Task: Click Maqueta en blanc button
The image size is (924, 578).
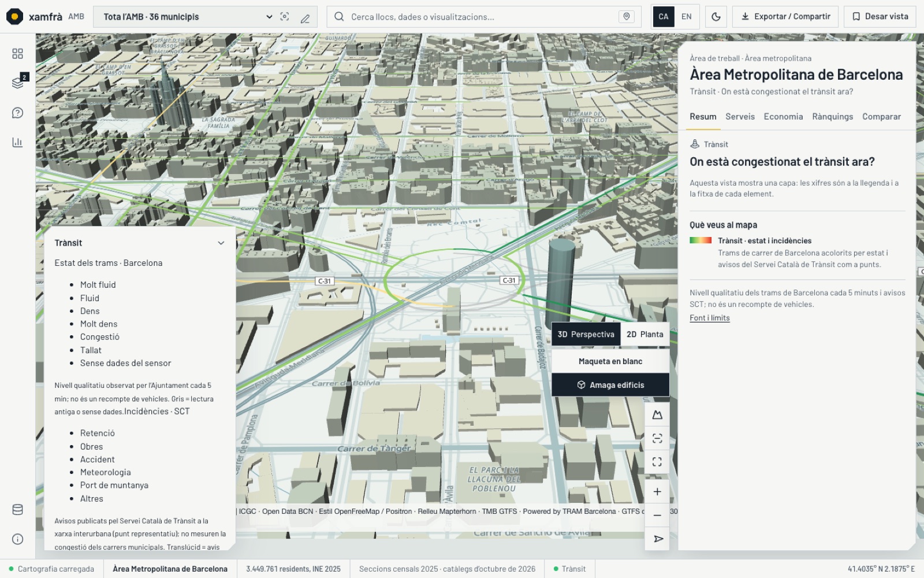Action: 610,361
